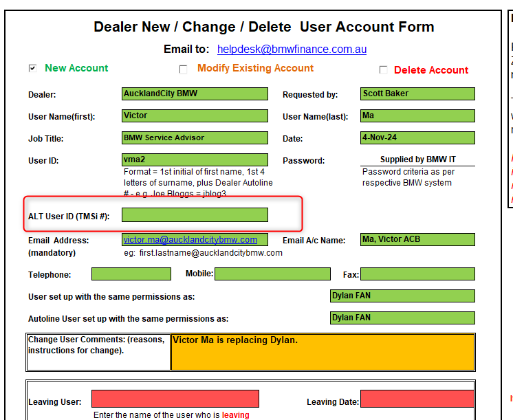This screenshot has width=513, height=420.
Task: Click the 'Requested by:' label
Action: [x=310, y=95]
